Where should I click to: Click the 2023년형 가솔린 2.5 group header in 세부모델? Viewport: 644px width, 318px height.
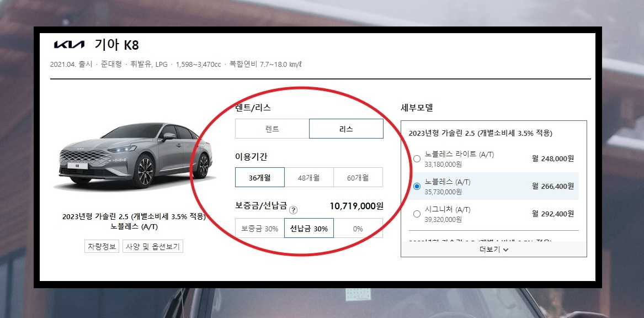pyautogui.click(x=481, y=133)
